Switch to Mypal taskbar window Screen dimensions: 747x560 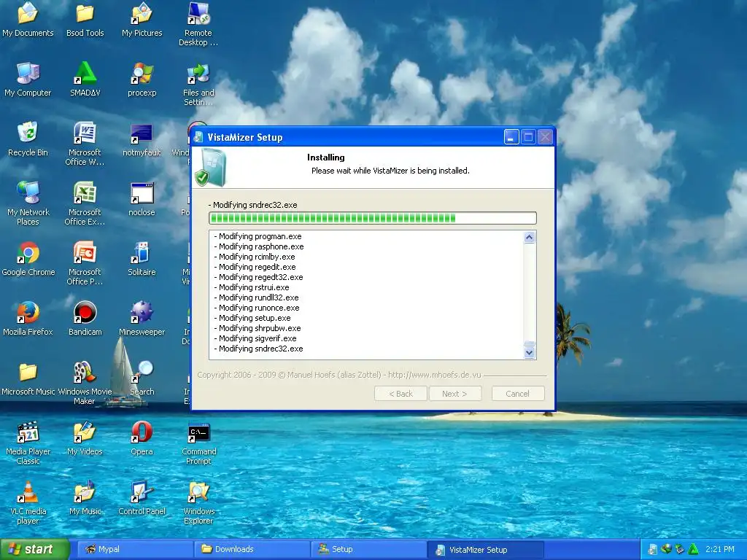135,549
